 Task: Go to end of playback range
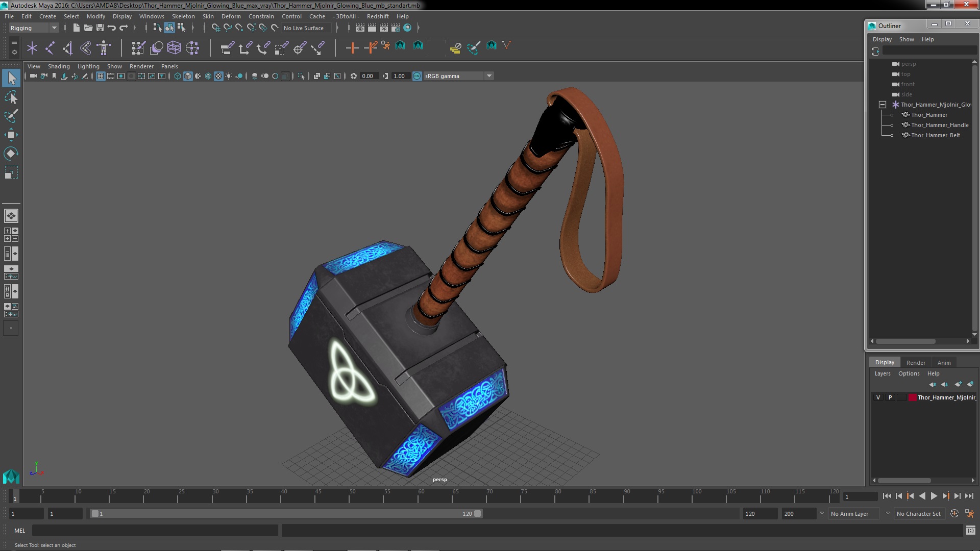tap(969, 496)
